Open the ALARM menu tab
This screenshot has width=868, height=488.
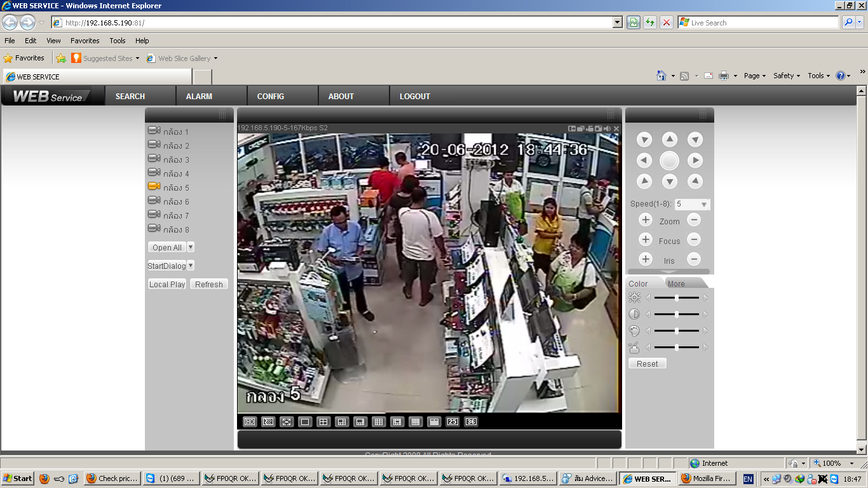(x=200, y=97)
